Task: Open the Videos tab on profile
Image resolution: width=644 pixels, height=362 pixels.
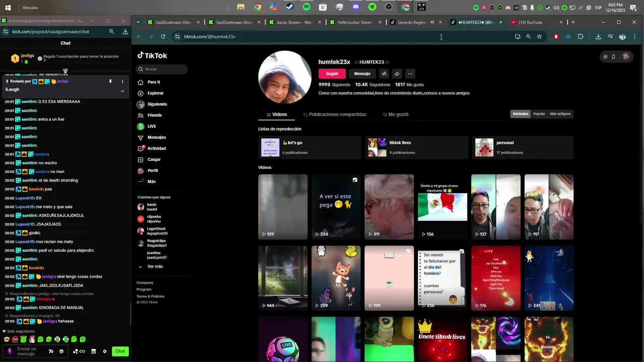Action: coord(277,115)
